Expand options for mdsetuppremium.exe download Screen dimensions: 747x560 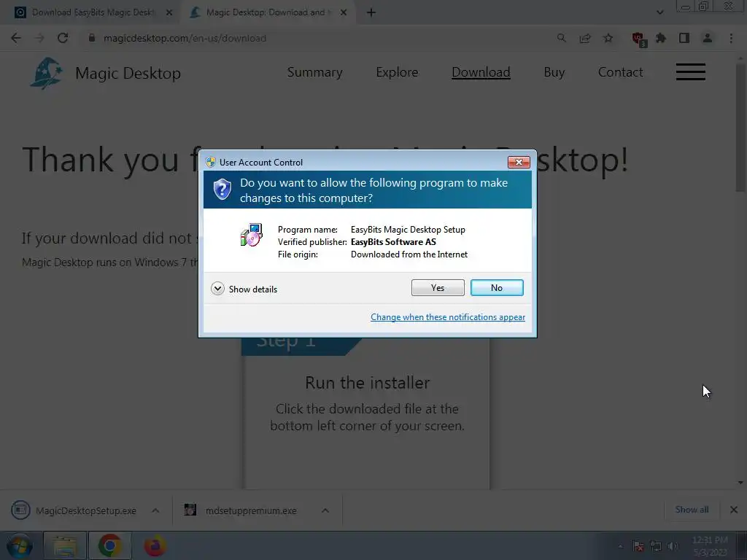click(325, 510)
